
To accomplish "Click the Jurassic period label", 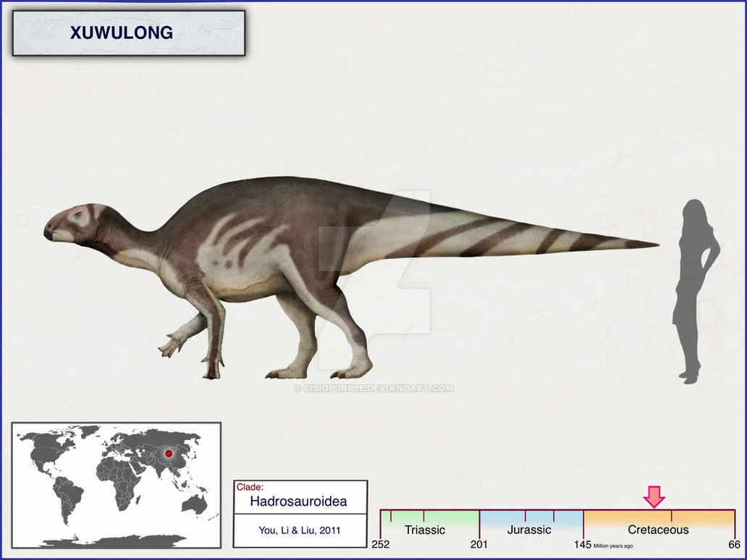I will click(x=529, y=530).
